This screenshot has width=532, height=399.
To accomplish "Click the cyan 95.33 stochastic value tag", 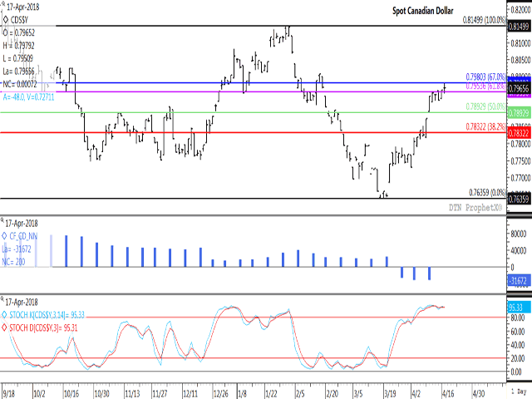I will click(x=519, y=308).
